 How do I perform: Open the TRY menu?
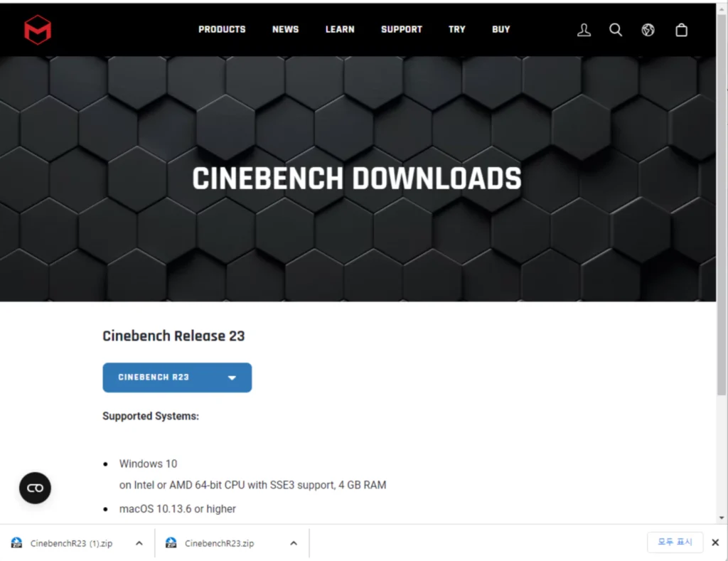coord(457,29)
